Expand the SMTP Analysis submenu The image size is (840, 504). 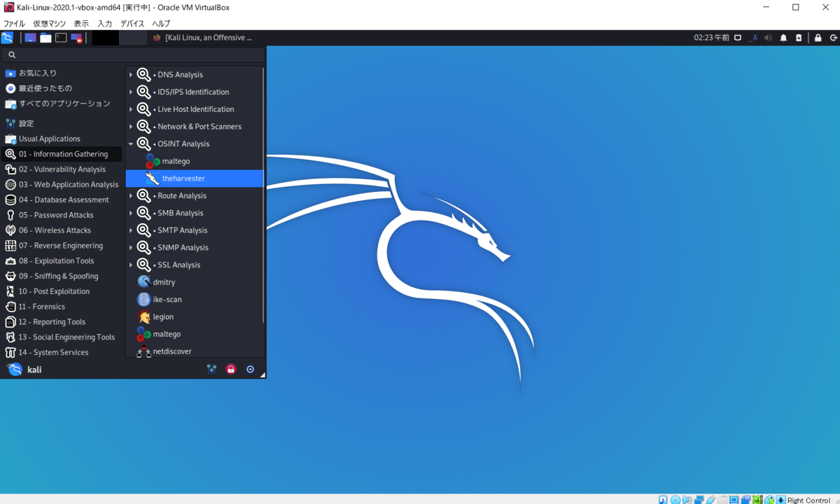[x=193, y=230]
